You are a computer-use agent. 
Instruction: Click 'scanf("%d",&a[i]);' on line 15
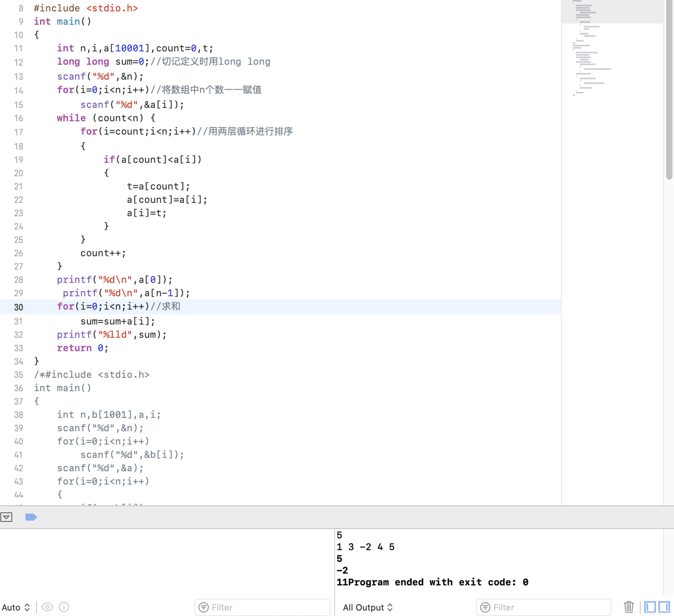coord(132,105)
